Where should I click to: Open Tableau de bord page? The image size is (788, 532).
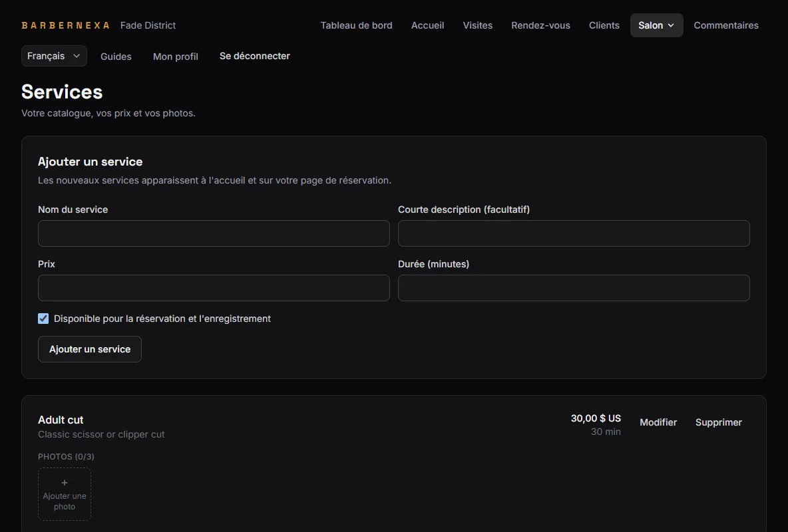pos(356,25)
